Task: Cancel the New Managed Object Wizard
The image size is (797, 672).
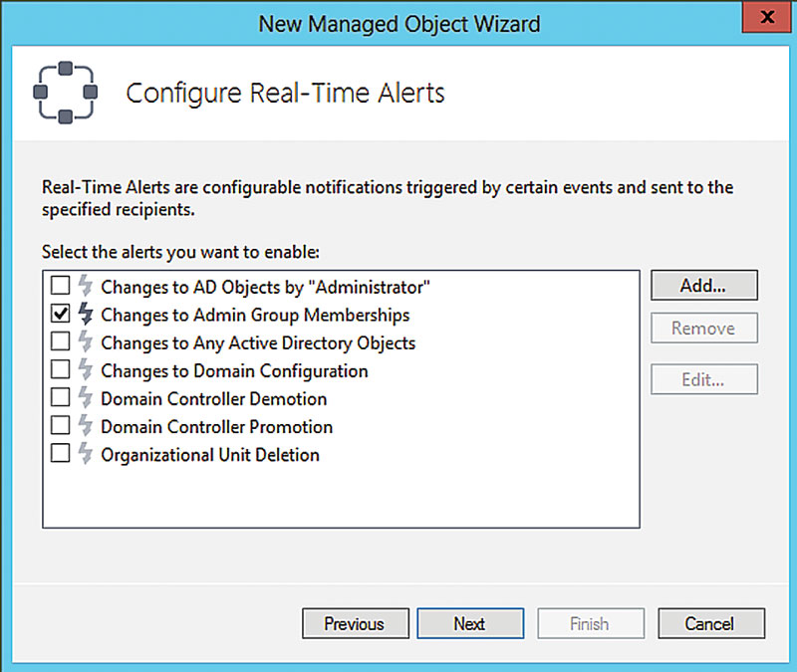Action: tap(710, 624)
